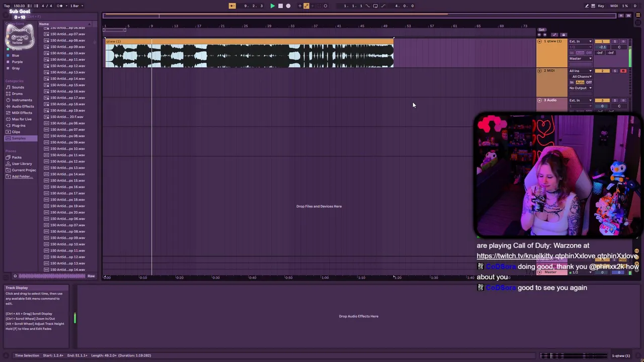
Task: Select the Instruments browser category
Action: tap(22, 100)
